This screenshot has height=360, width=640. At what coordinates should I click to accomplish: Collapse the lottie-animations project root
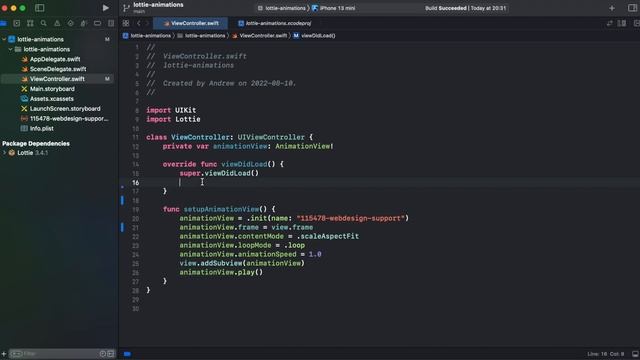[x=4, y=39]
